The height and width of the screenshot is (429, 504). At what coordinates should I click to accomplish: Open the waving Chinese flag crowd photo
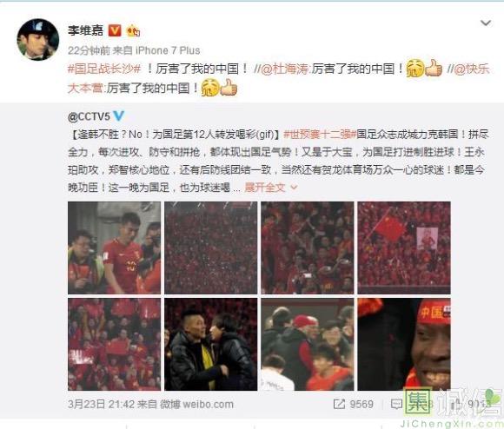[404, 247]
